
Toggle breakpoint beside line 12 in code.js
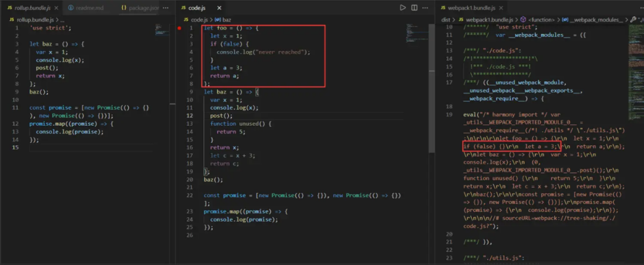179,116
